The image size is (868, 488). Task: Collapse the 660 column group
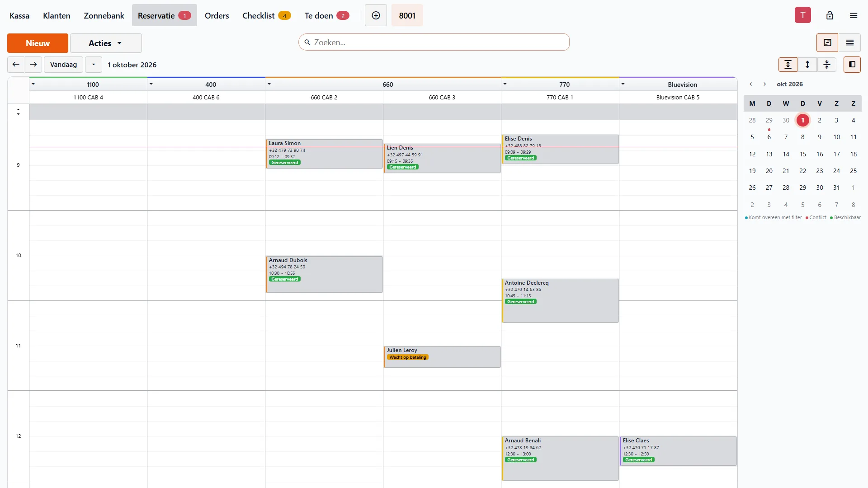(269, 84)
